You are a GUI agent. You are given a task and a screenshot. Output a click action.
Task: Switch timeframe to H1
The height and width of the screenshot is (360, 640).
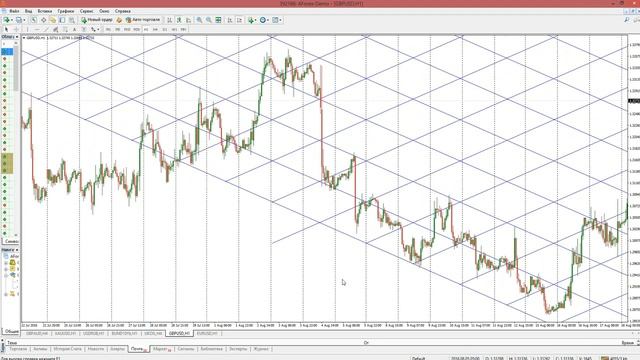(146, 29)
